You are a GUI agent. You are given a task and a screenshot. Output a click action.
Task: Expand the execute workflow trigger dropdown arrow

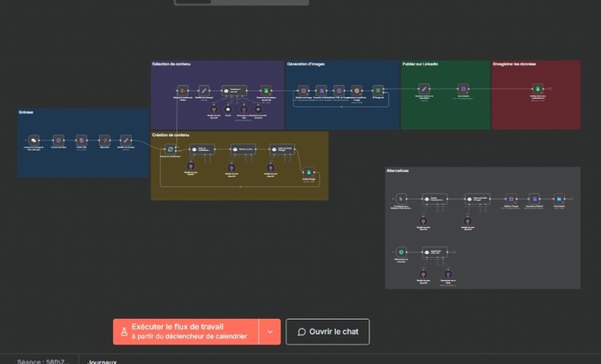[x=270, y=332]
